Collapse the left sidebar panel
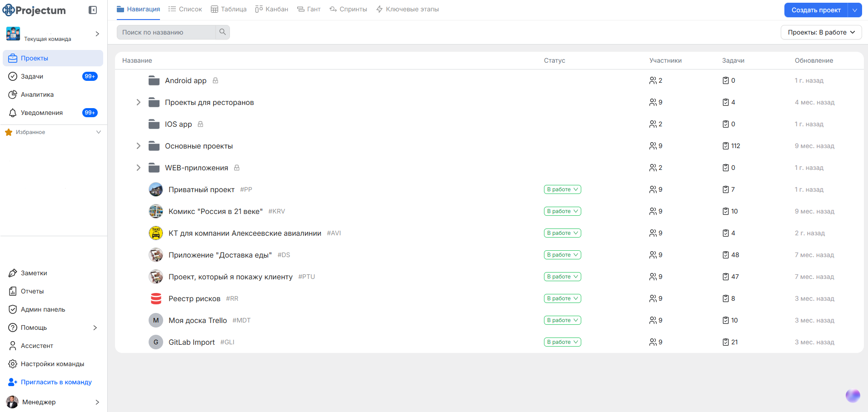Viewport: 868px width, 412px height. click(93, 10)
